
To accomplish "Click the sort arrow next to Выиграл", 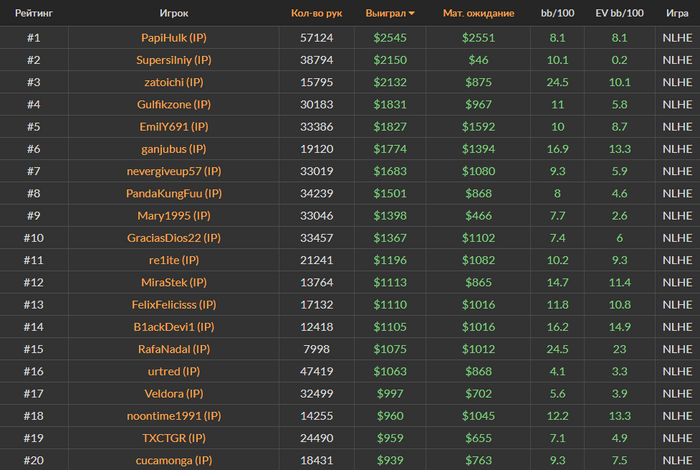I will pyautogui.click(x=411, y=14).
